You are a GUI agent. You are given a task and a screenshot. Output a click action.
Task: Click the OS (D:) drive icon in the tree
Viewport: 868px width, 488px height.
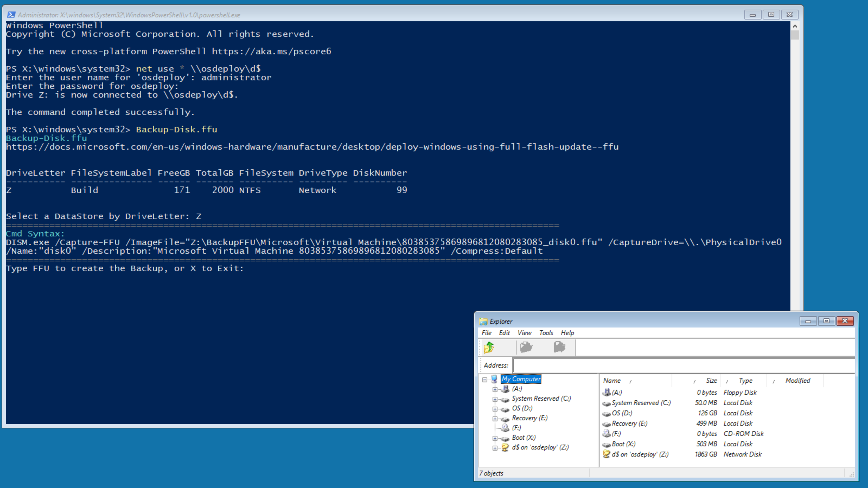pyautogui.click(x=505, y=409)
